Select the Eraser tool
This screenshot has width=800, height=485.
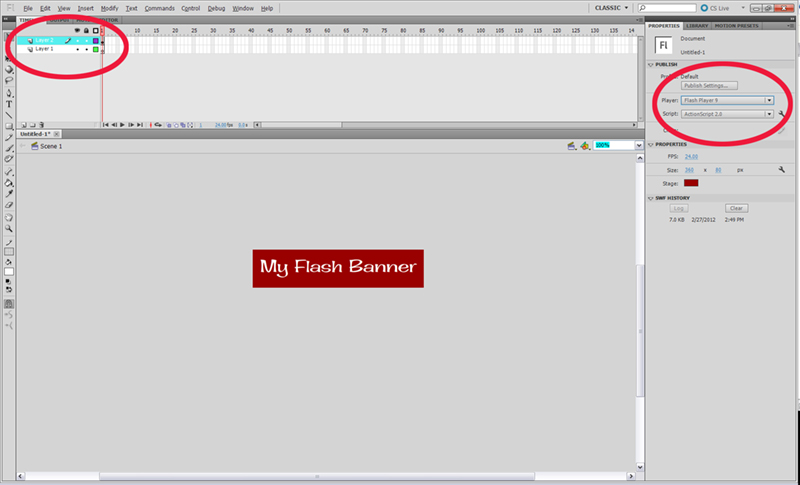(9, 205)
